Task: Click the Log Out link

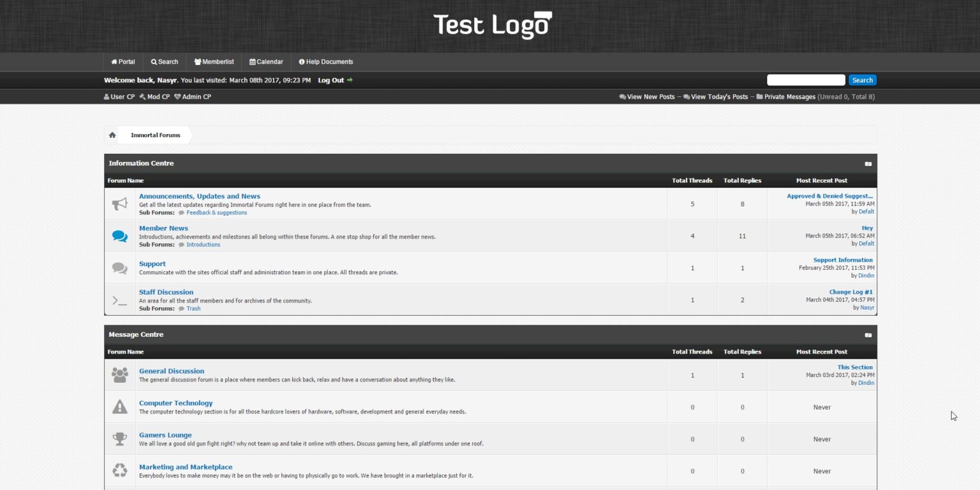Action: pos(331,80)
